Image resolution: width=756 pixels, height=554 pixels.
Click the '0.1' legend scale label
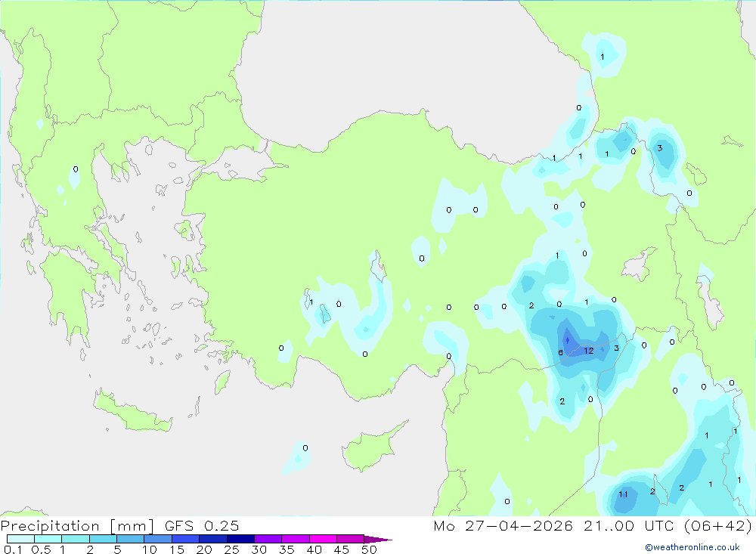click(13, 549)
